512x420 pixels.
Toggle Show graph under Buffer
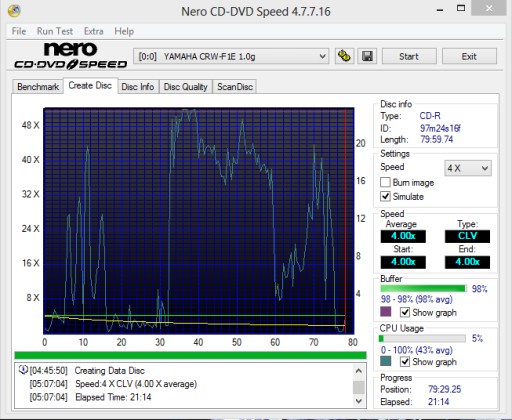click(405, 312)
